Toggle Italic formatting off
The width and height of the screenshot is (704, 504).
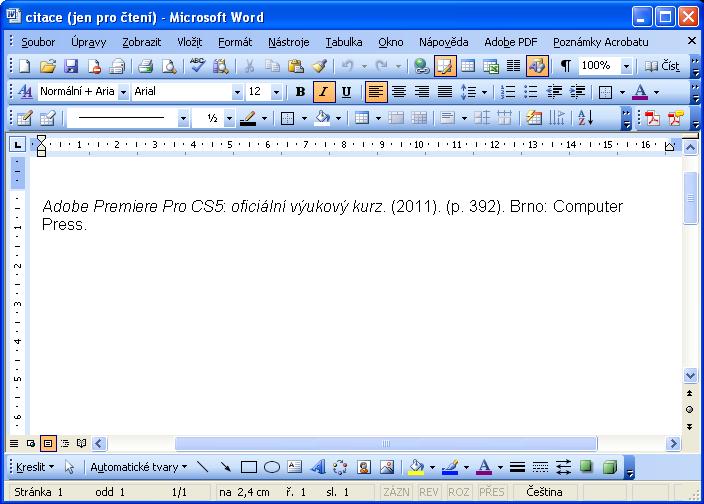click(323, 92)
